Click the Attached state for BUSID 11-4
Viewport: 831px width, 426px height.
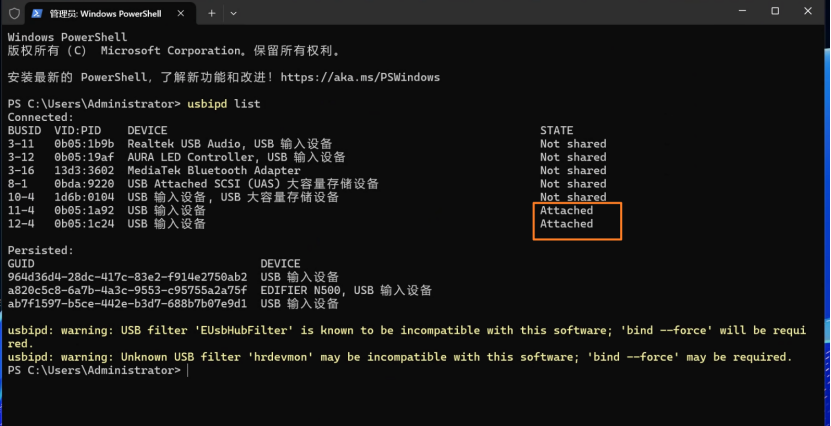566,211
